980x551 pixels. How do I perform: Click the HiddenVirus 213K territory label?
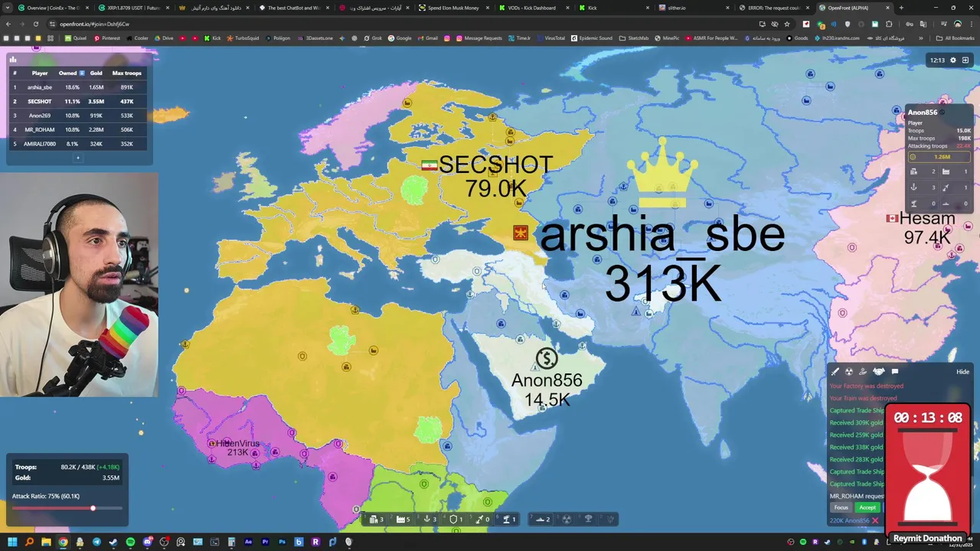pyautogui.click(x=238, y=448)
